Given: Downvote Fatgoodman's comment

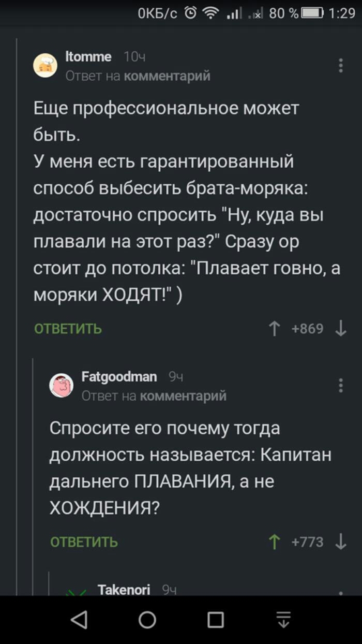Looking at the screenshot, I should 340,541.
